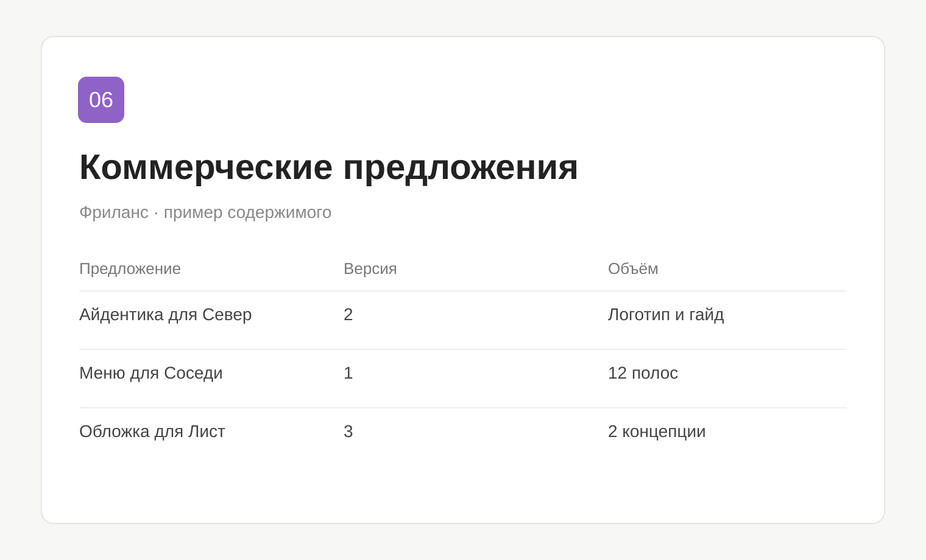Click the purple 06 badge
The height and width of the screenshot is (560, 926).
101,100
